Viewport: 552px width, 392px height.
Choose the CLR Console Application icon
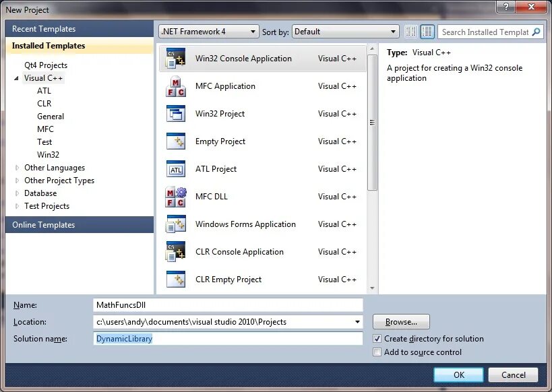point(175,252)
